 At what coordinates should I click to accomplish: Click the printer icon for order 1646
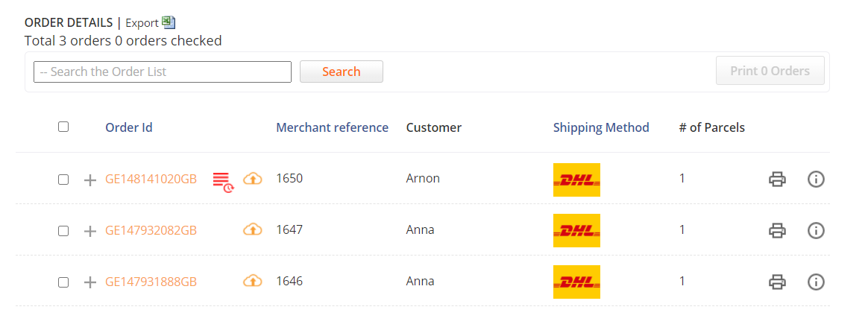(777, 282)
